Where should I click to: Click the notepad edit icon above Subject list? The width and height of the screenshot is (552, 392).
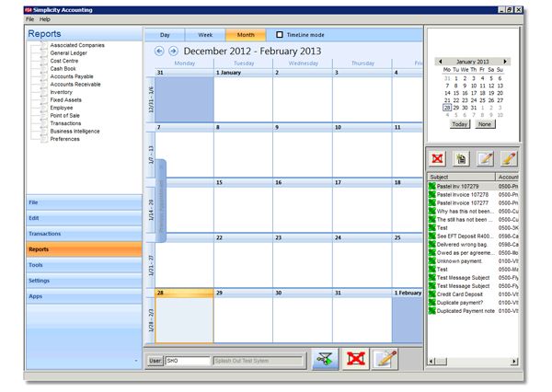point(485,158)
